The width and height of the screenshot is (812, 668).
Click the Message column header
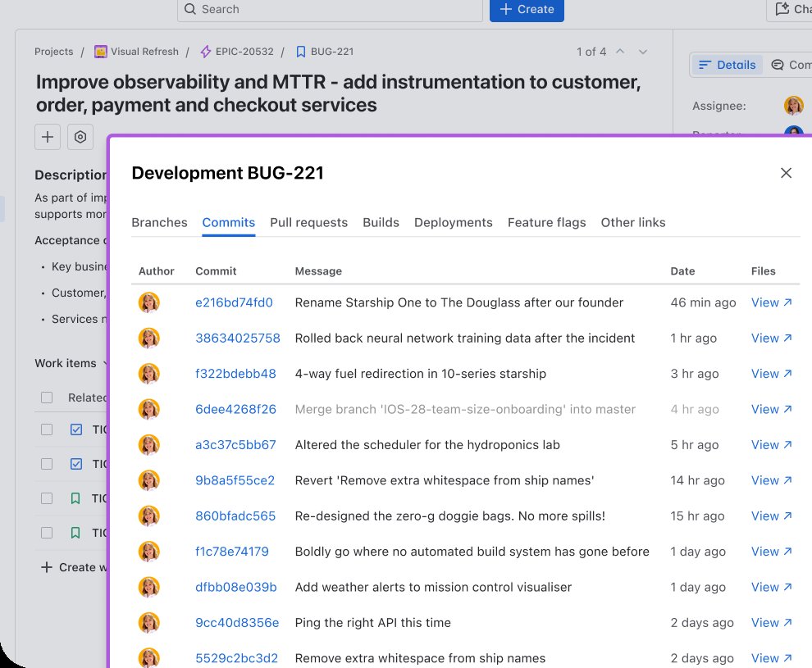(318, 271)
